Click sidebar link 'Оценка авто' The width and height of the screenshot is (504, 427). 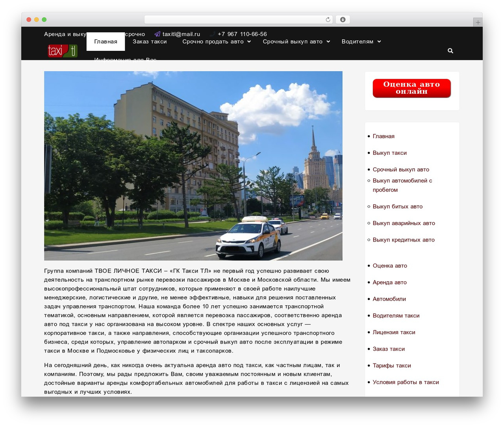390,265
